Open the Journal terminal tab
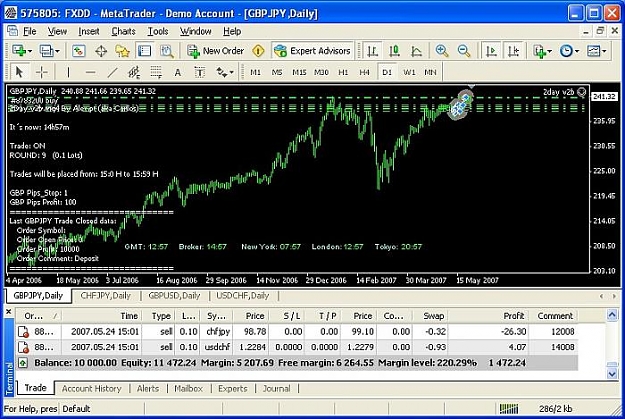Image resolution: width=625 pixels, height=419 pixels. 276,388
